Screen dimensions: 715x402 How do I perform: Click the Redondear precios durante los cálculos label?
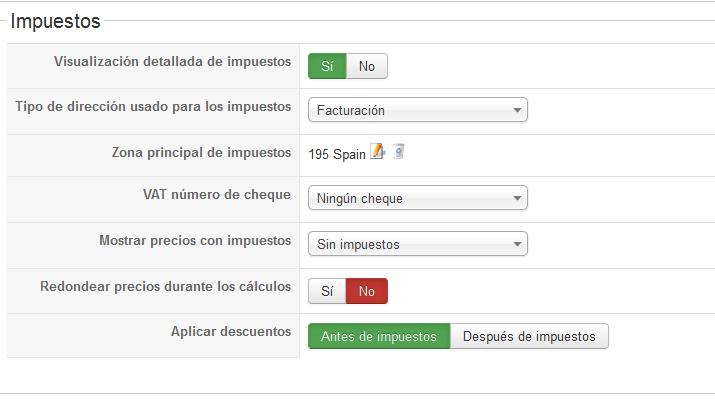pos(165,286)
